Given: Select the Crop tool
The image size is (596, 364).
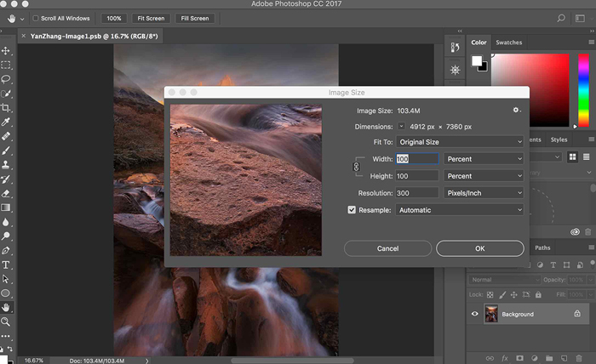Looking at the screenshot, I should (x=6, y=108).
